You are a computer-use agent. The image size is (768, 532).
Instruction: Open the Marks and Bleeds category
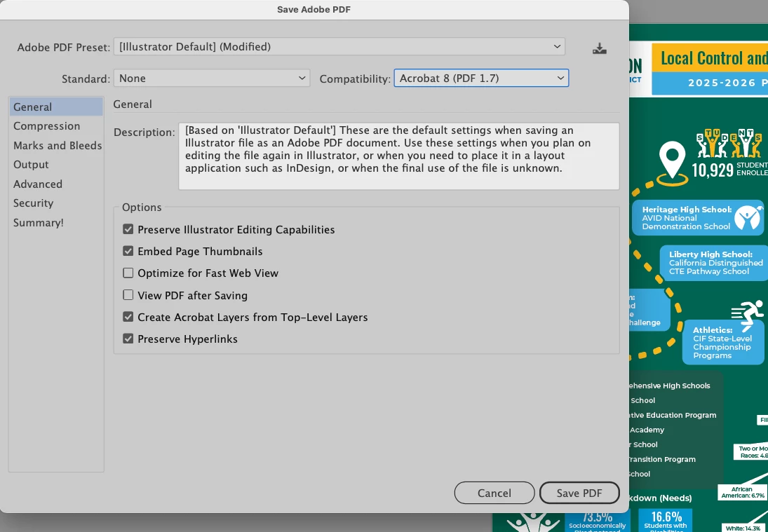point(58,145)
